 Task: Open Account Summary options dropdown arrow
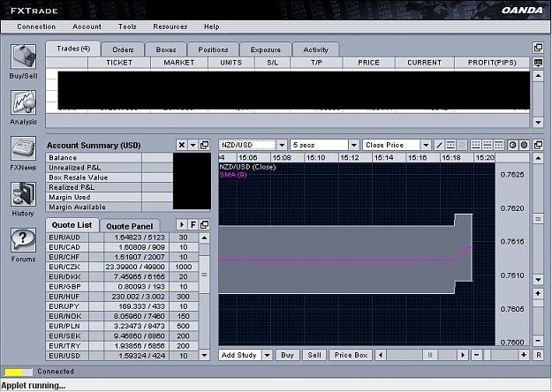click(193, 145)
